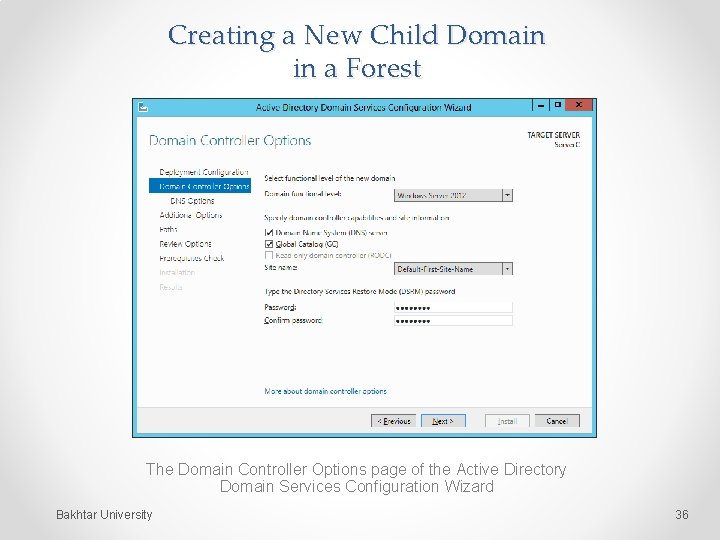Open Domain functional level dropdown
The image size is (720, 540).
pyautogui.click(x=453, y=195)
